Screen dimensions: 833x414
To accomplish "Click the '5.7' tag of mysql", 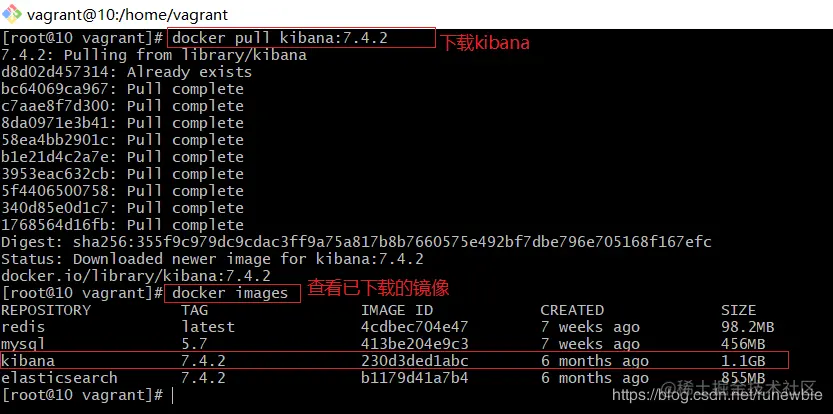I will pos(194,344).
